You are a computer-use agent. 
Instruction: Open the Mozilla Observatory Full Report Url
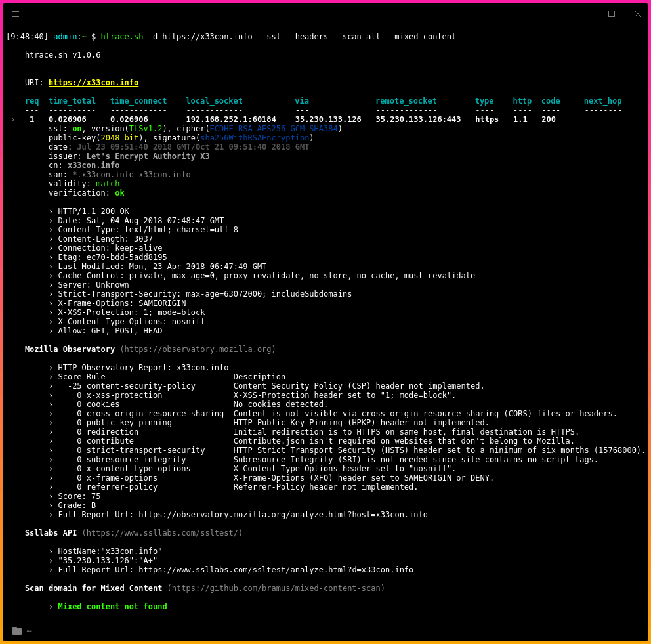point(283,515)
